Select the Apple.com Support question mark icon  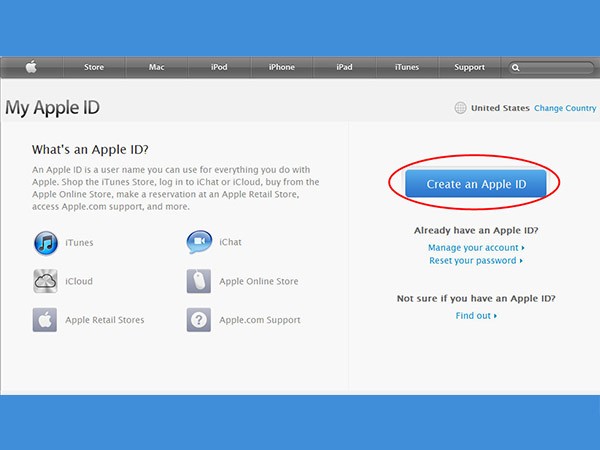coord(199,320)
